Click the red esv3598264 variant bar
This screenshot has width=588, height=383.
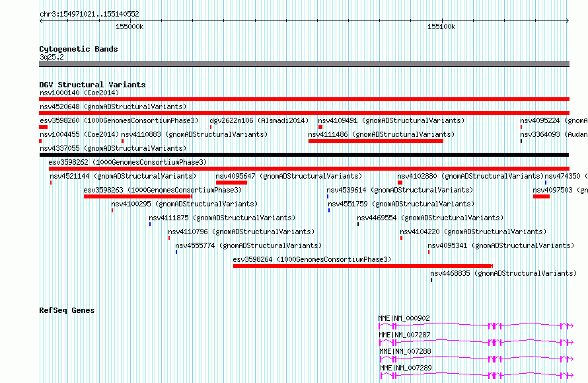point(363,266)
